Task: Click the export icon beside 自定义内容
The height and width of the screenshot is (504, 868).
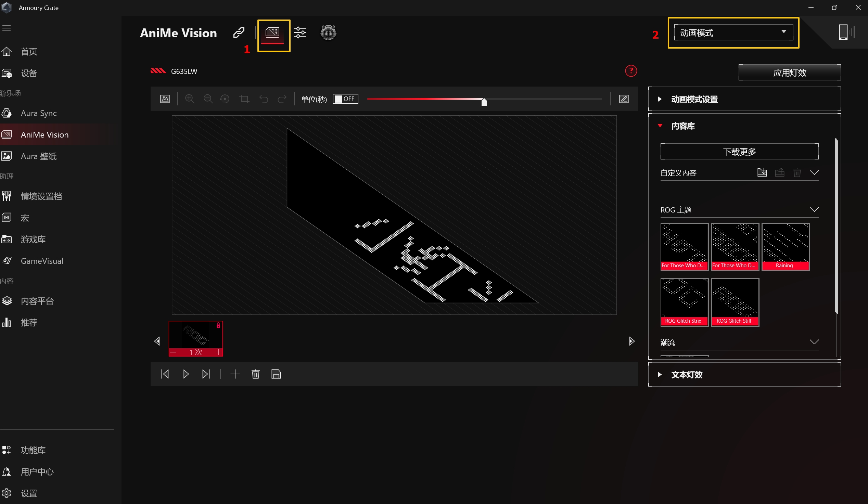Action: click(x=779, y=172)
